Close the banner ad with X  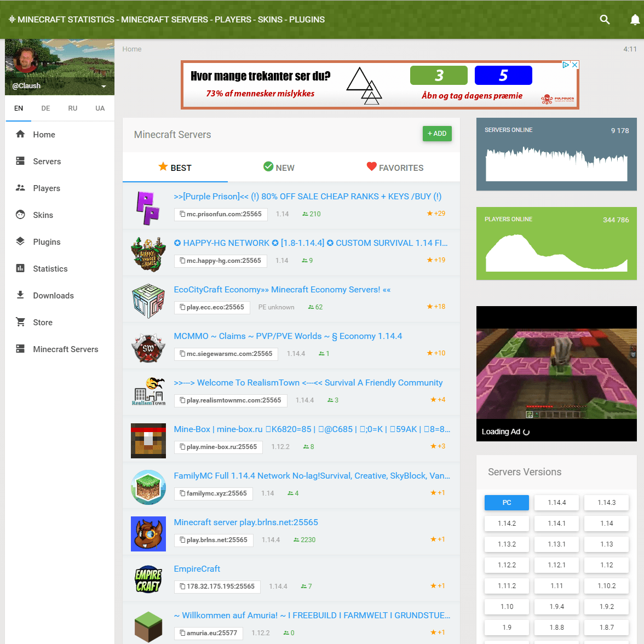pos(574,65)
